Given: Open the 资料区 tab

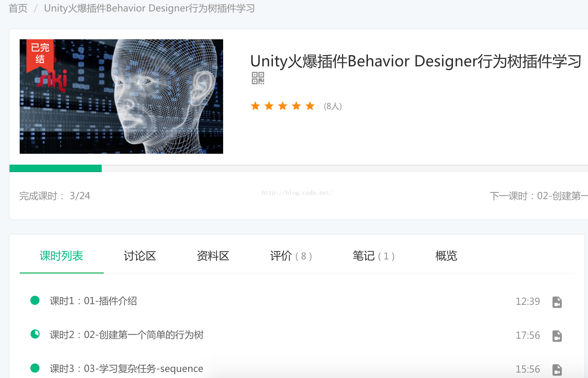Looking at the screenshot, I should click(x=213, y=256).
